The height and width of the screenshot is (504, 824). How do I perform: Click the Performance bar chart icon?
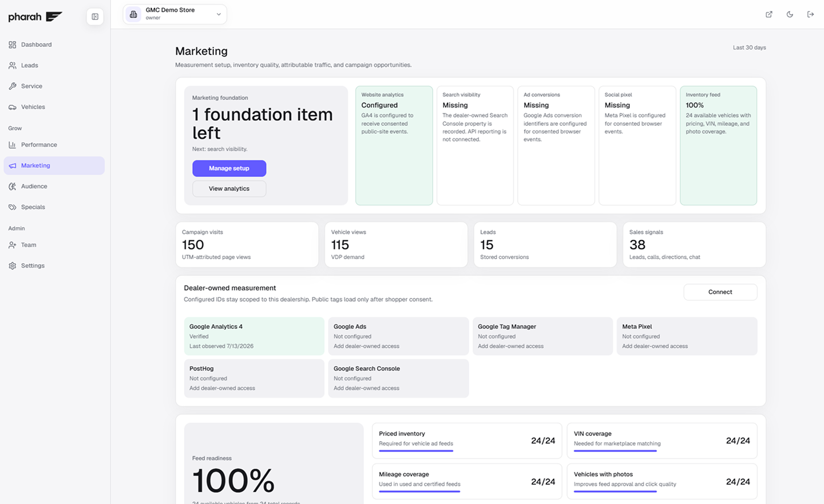click(x=13, y=145)
